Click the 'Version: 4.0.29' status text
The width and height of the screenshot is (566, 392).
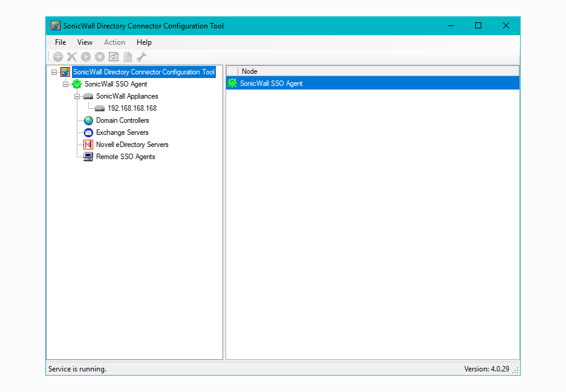[487, 369]
